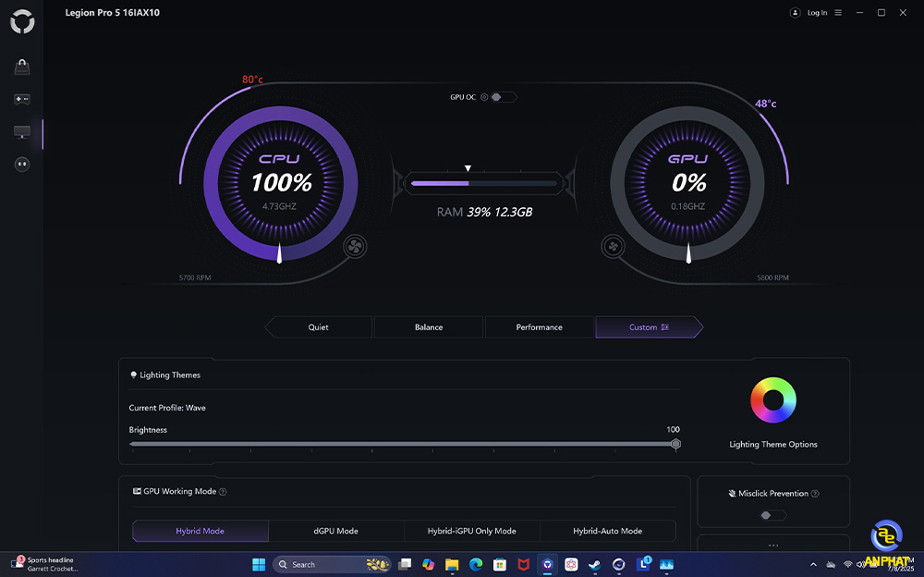Click the RAM usage bar

484,183
